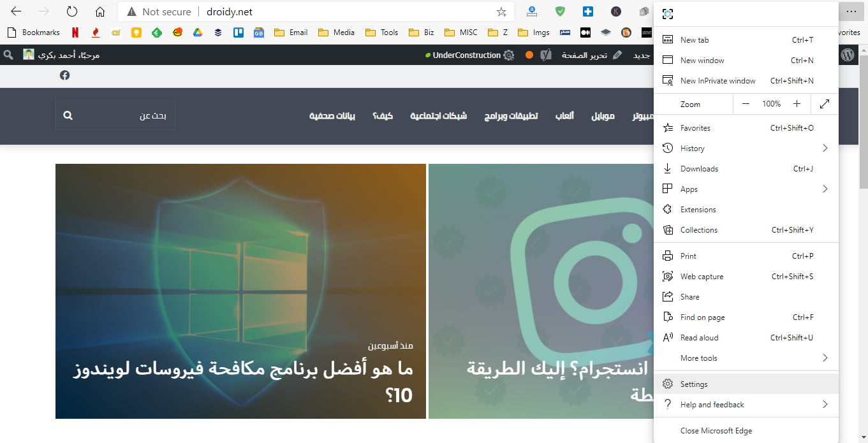Reload the page with refresh icon
This screenshot has height=443, width=868.
pos(72,11)
